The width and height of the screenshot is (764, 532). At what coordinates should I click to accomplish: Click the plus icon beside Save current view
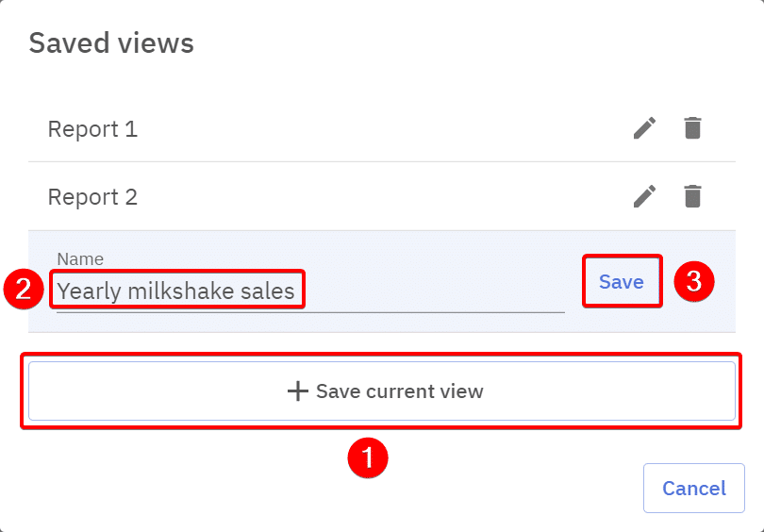(298, 391)
